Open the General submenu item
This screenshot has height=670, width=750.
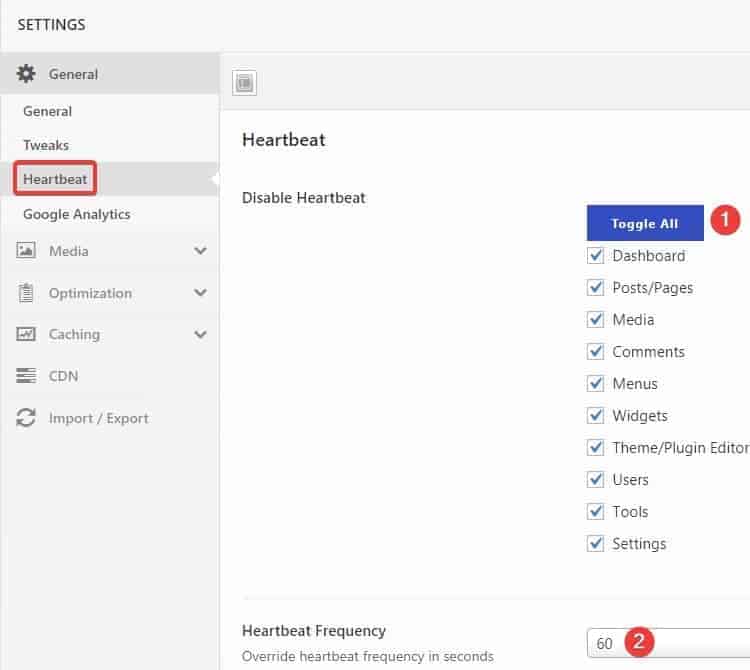tap(47, 111)
